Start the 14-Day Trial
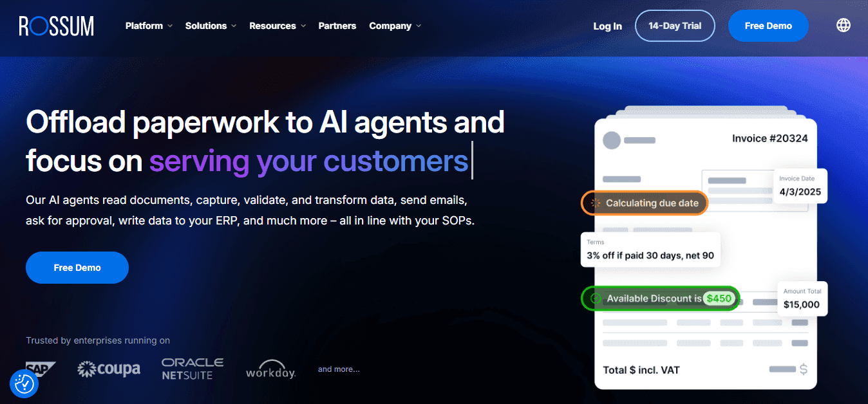Viewport: 868px width, 404px height. [x=675, y=26]
